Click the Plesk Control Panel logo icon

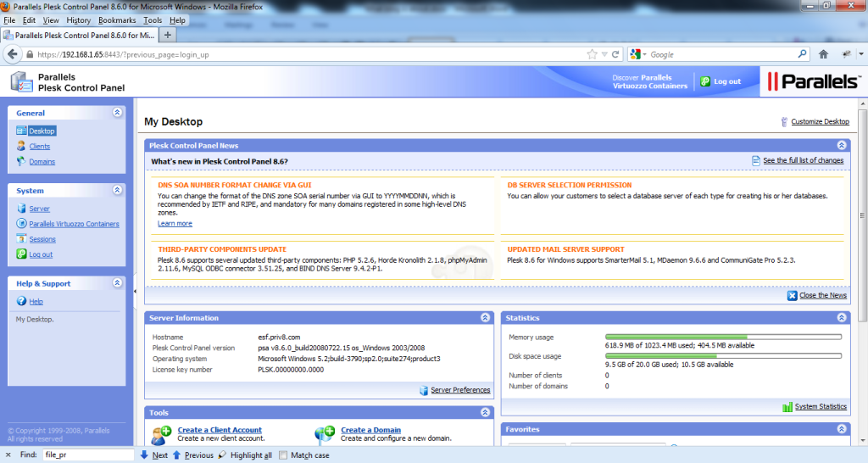click(21, 82)
